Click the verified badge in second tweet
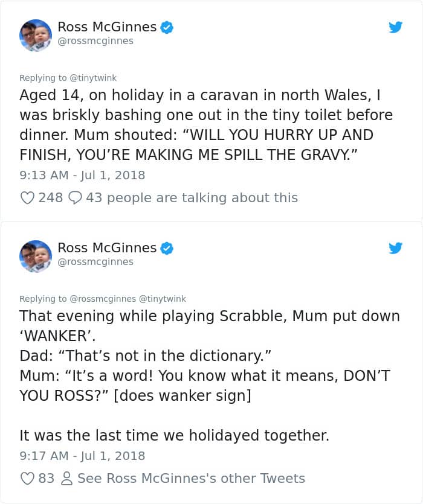 [x=167, y=248]
